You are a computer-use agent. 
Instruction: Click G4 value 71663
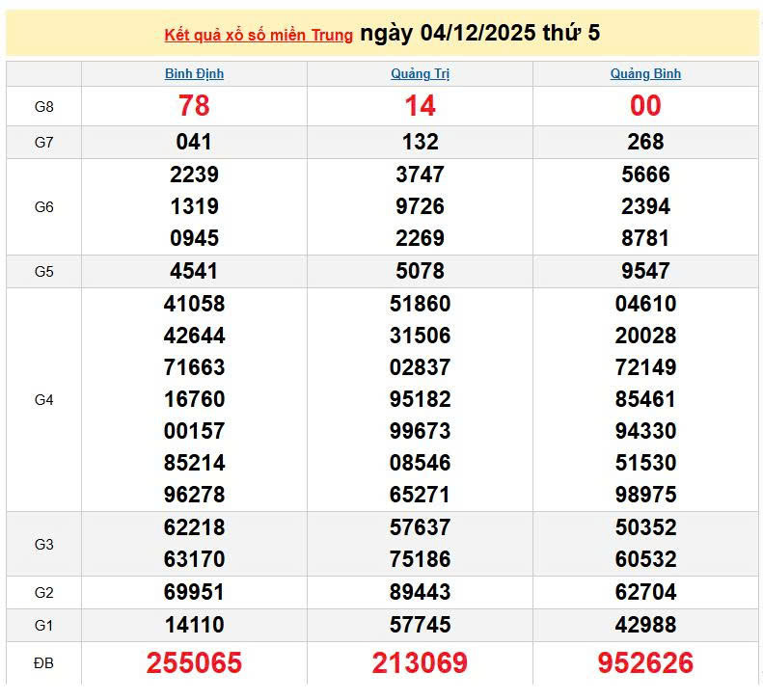point(194,367)
